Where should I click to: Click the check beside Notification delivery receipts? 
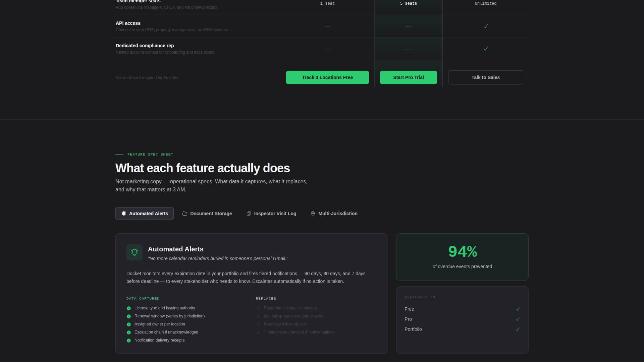[129, 340]
